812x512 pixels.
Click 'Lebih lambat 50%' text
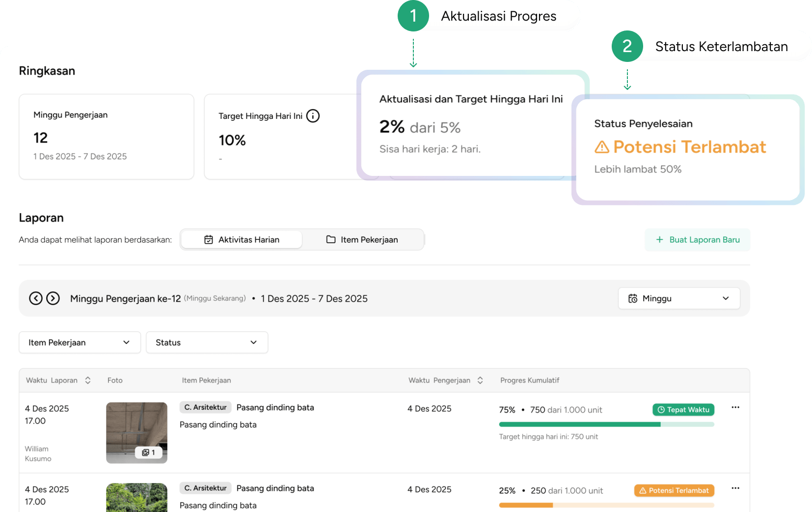tap(638, 169)
